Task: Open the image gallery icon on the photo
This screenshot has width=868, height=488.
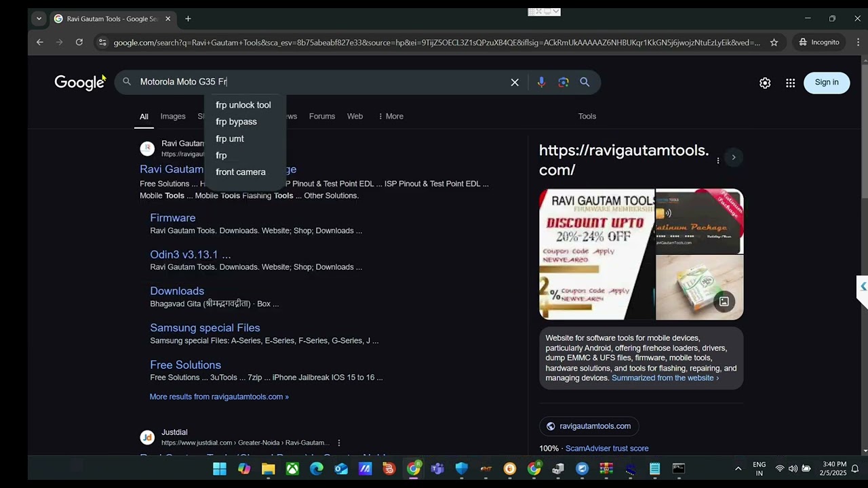Action: 724,302
